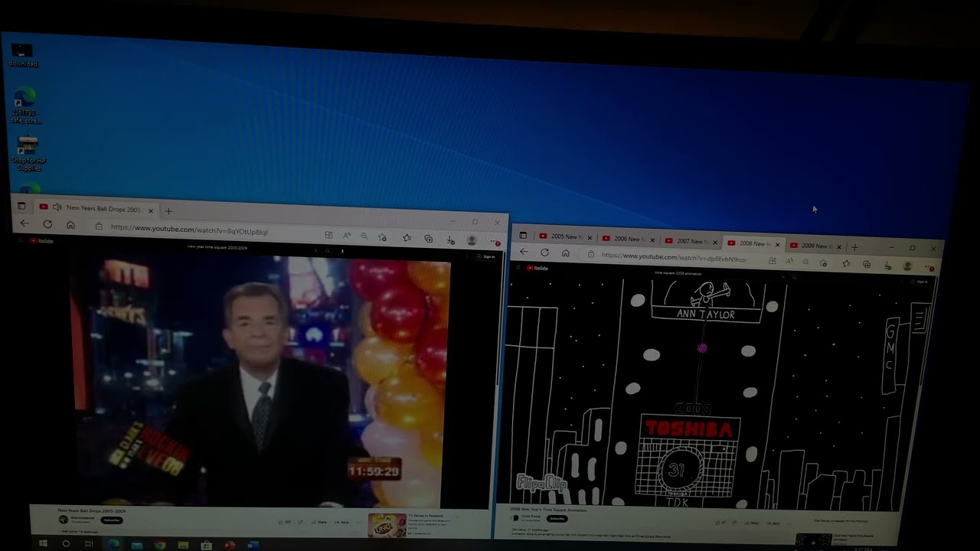This screenshot has height=551, width=980.
Task: Open Task View on taskbar
Action: click(x=89, y=544)
